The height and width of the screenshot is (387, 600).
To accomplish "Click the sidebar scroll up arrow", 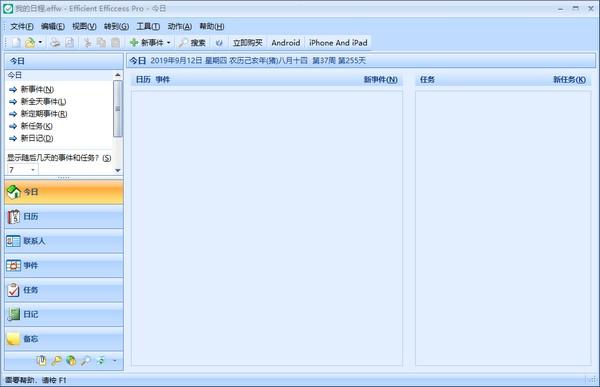I will (x=118, y=75).
